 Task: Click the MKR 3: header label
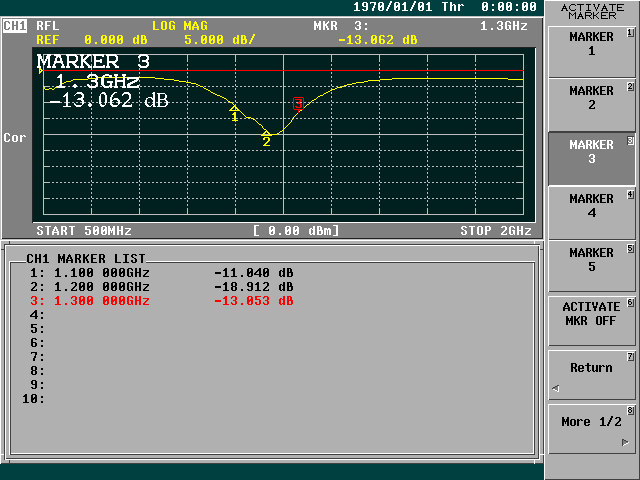tap(341, 26)
